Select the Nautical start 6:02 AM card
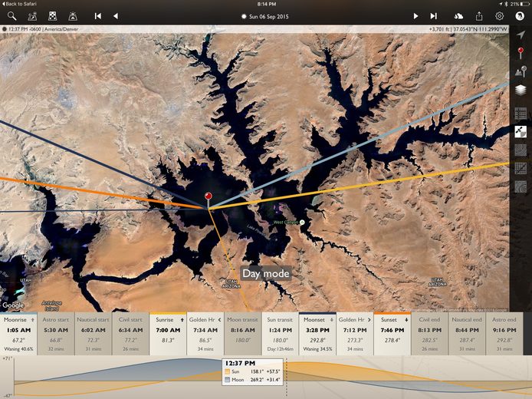 point(94,334)
